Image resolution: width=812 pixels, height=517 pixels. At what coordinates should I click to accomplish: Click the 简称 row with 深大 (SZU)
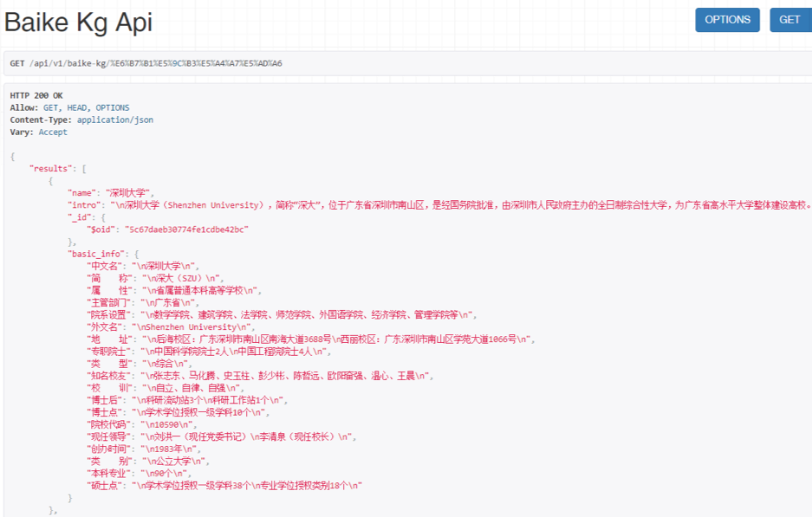[155, 279]
